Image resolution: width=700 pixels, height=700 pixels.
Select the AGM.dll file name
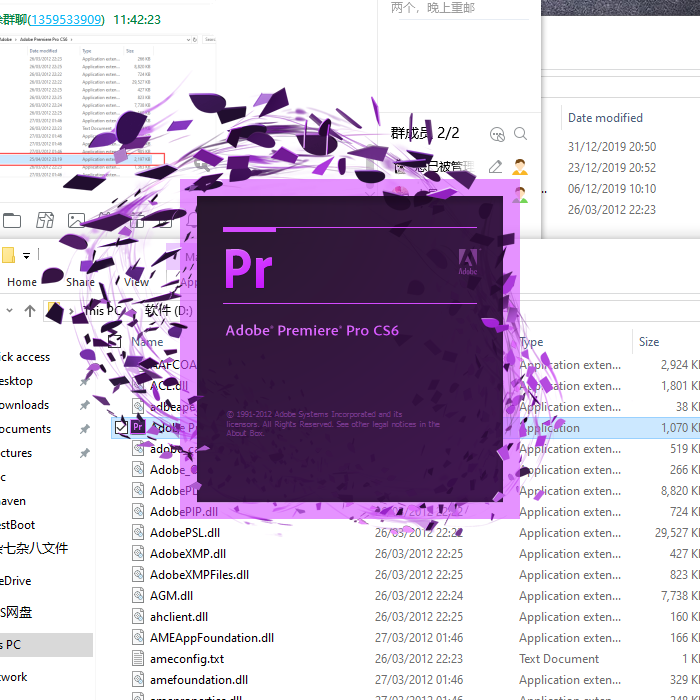click(x=171, y=596)
